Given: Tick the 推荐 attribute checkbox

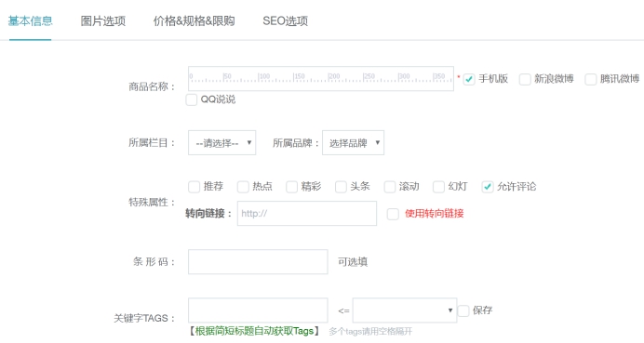Looking at the screenshot, I should 194,187.
